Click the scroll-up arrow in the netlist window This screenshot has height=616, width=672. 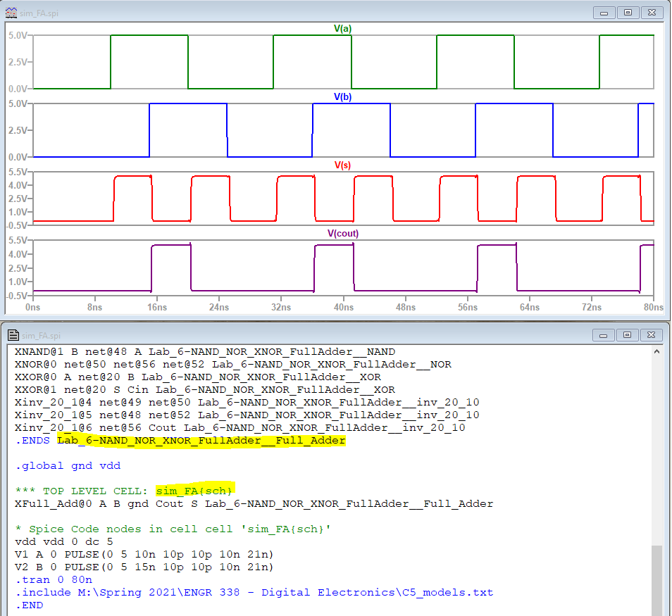pos(657,352)
